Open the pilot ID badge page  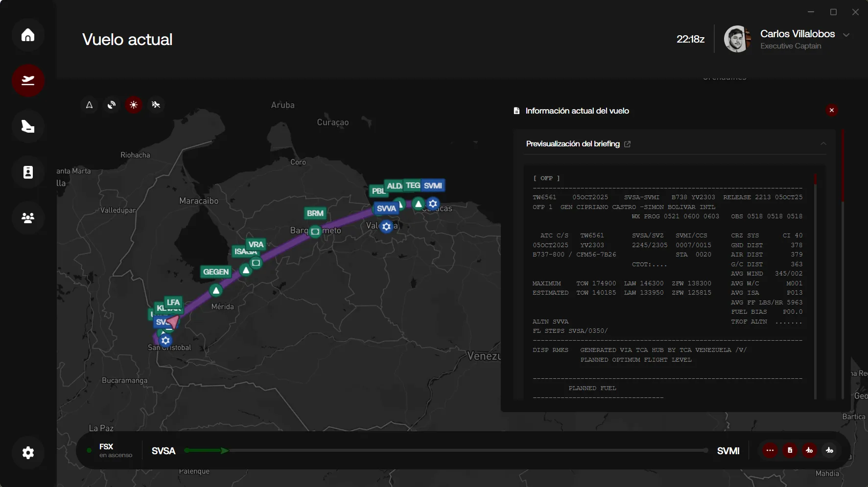click(x=28, y=172)
